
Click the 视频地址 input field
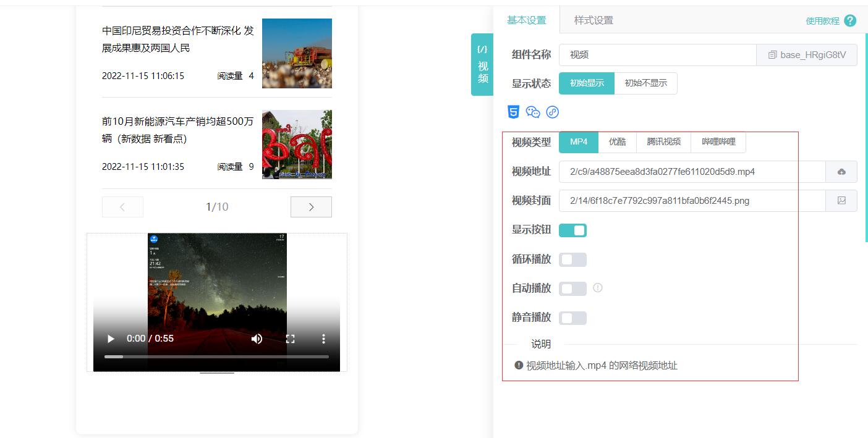tap(692, 172)
